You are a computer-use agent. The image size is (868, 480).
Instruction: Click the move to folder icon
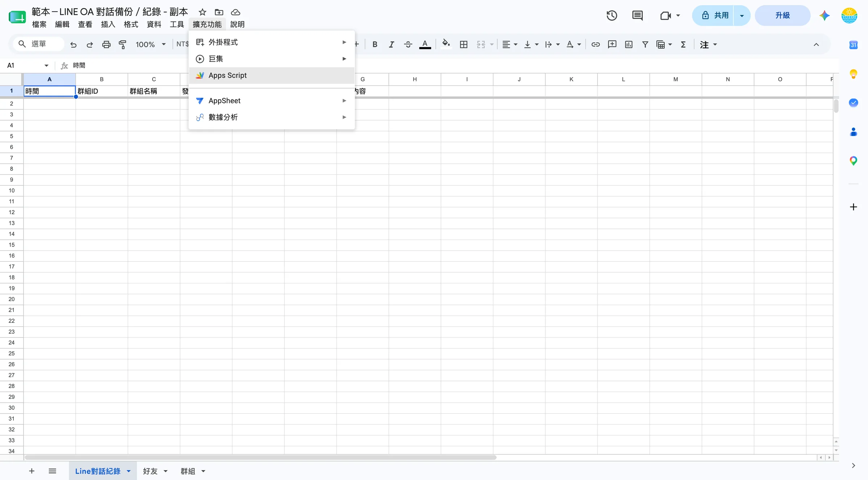(219, 12)
